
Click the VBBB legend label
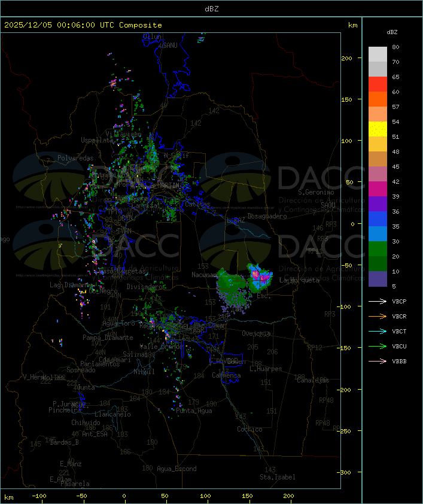[399, 362]
